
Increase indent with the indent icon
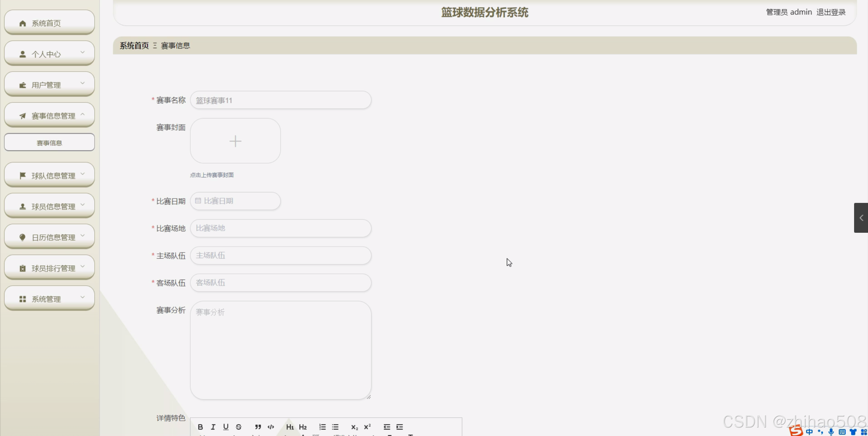pos(400,427)
